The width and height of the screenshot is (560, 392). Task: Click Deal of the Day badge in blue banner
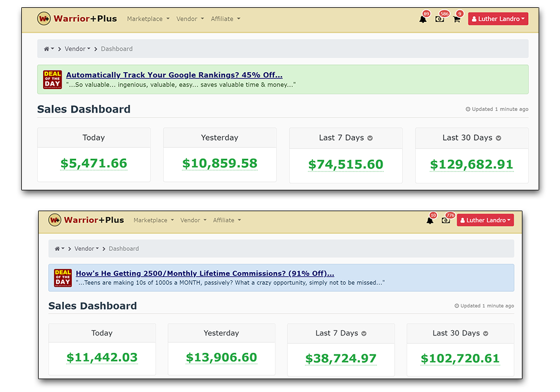point(63,278)
